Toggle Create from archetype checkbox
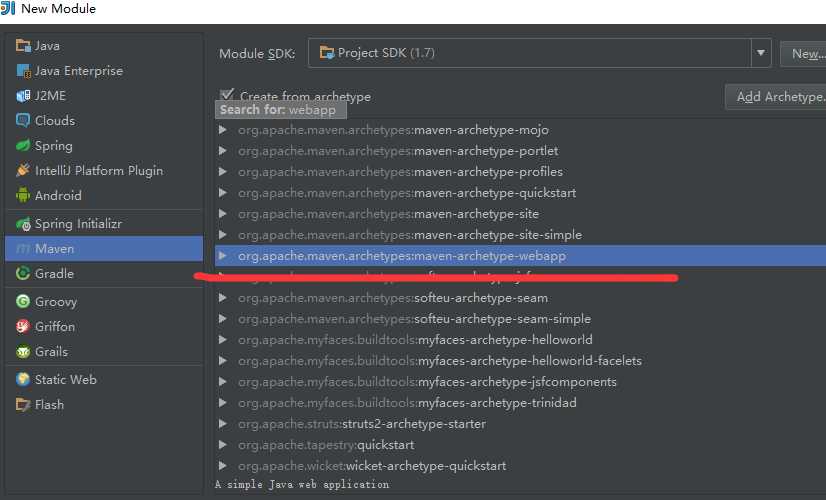826x500 pixels. click(x=227, y=95)
